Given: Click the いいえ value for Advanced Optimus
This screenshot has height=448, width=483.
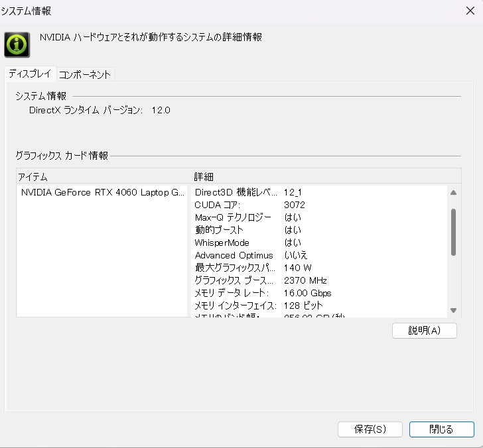Looking at the screenshot, I should (x=295, y=255).
